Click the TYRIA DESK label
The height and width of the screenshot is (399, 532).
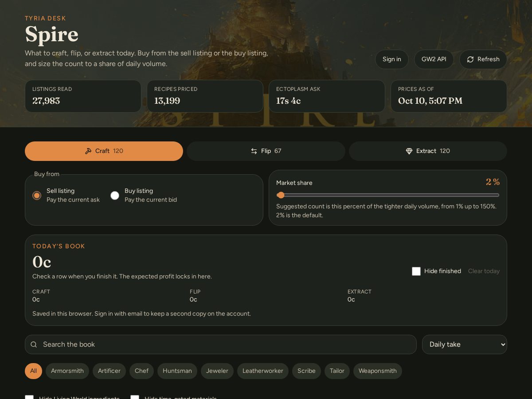click(x=45, y=19)
